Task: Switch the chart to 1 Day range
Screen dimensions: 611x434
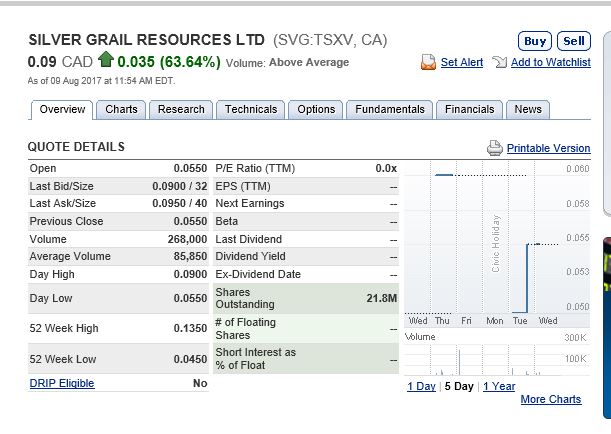Action: point(421,386)
